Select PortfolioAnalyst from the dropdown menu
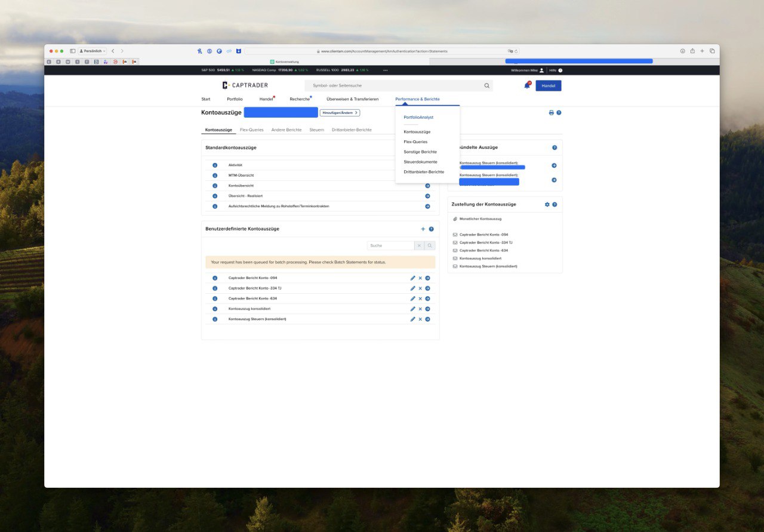This screenshot has height=532, width=764. 418,118
